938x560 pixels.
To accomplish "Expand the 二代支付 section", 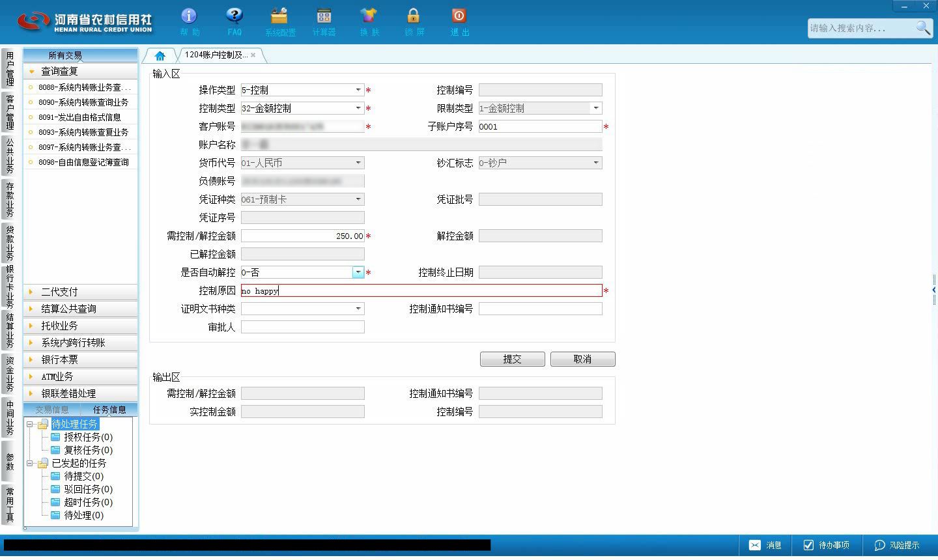I will coord(81,292).
